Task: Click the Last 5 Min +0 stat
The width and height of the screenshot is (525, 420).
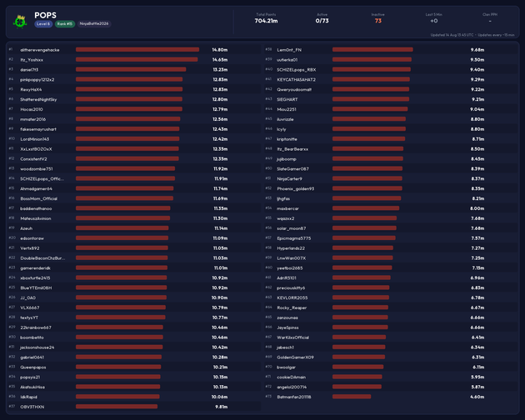Action: (434, 18)
